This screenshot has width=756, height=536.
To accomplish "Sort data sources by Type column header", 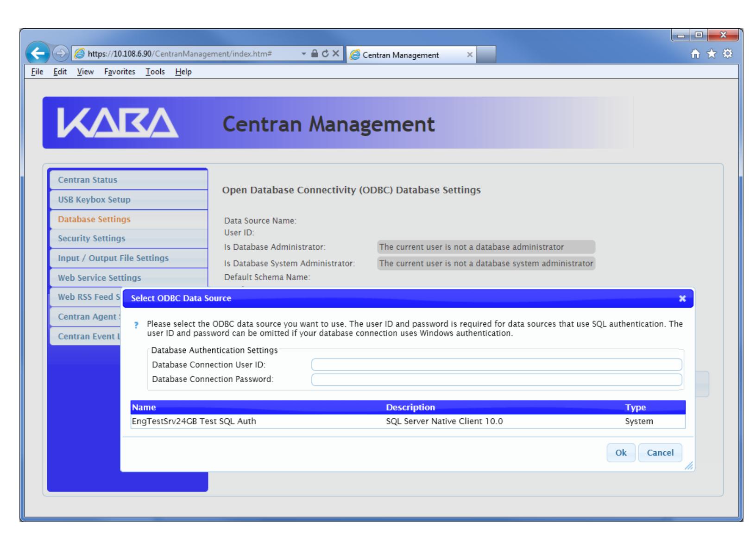I will tap(654, 407).
